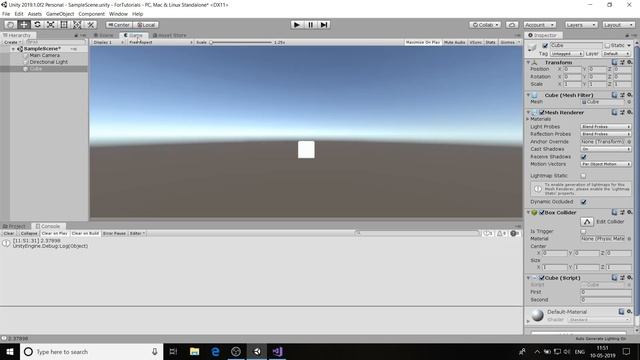Open the Reflection Probes dropdown
The image size is (640, 360).
[606, 134]
